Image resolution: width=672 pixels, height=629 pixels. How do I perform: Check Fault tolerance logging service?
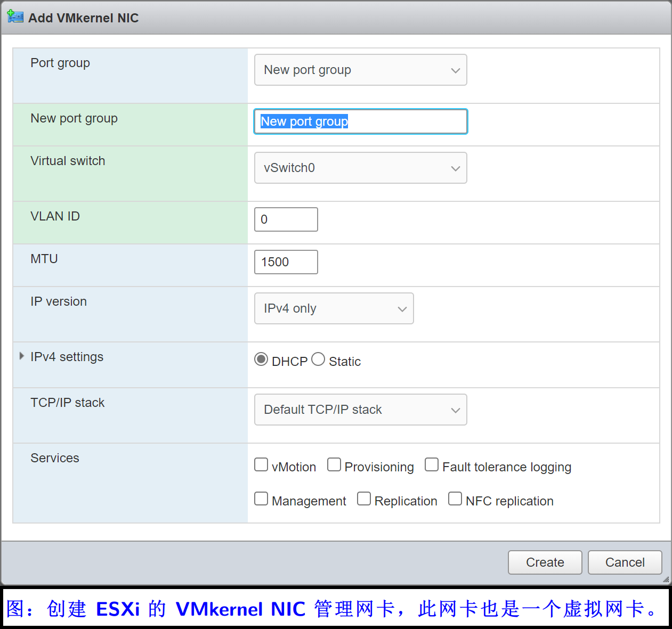tap(432, 464)
